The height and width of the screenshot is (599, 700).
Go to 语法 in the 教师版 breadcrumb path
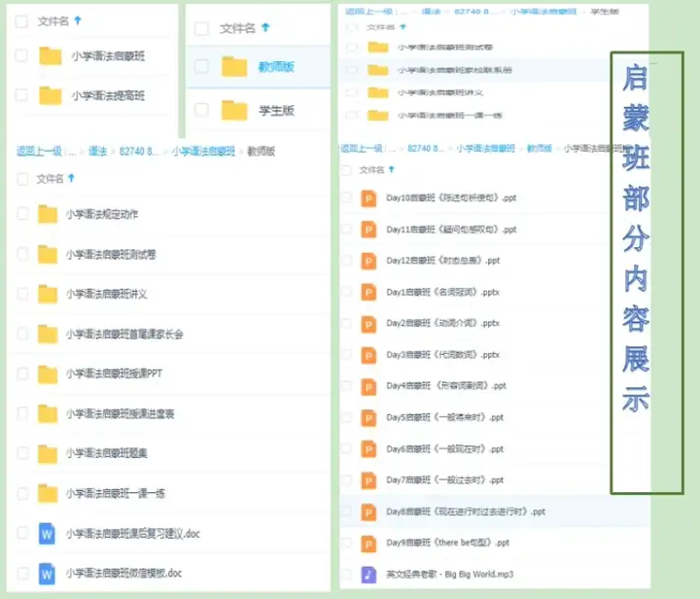(x=97, y=152)
